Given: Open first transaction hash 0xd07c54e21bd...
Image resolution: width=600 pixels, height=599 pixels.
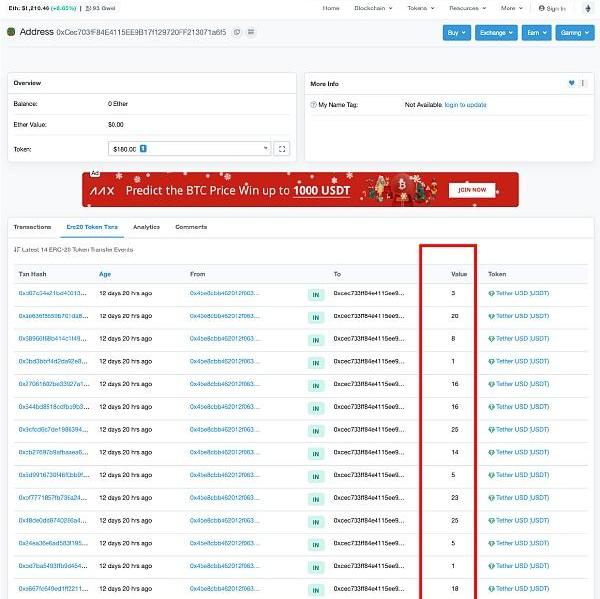Looking at the screenshot, I should click(52, 293).
